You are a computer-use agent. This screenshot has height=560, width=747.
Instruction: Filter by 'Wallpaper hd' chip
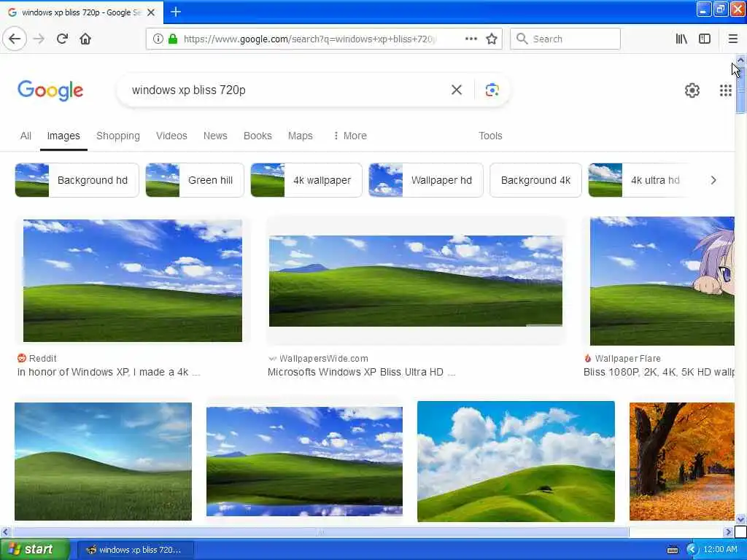426,180
